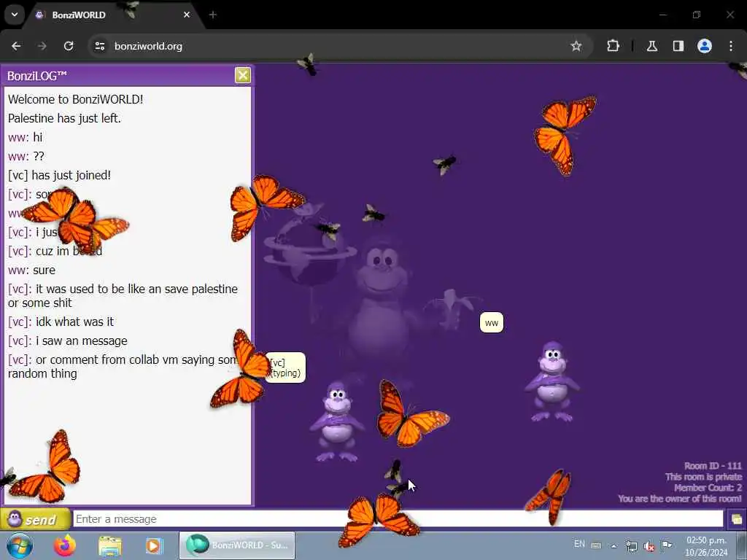Show hidden system tray icons
Screen dimensions: 747x560
click(614, 546)
